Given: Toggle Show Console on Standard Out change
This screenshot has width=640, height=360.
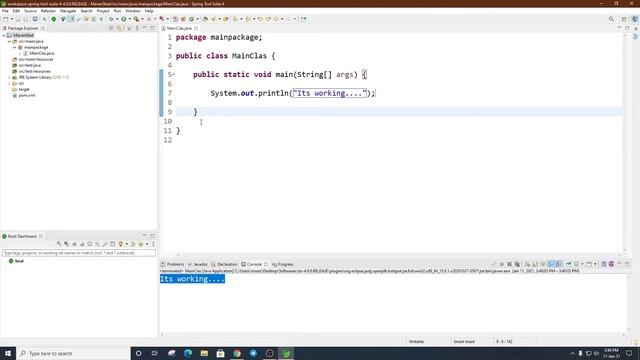Looking at the screenshot, I should click(x=551, y=264).
